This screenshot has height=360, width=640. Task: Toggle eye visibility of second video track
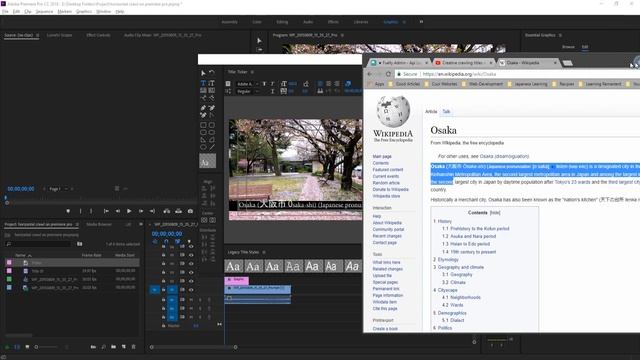191,255
